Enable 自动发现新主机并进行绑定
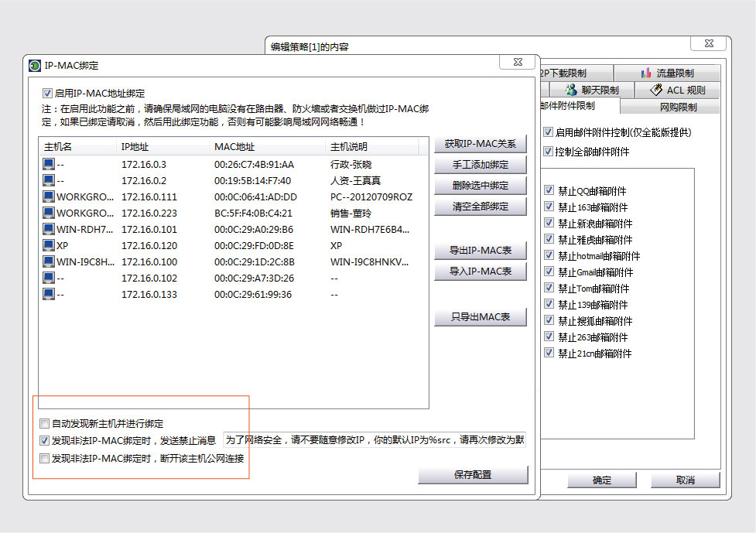The width and height of the screenshot is (756, 533). pos(44,422)
